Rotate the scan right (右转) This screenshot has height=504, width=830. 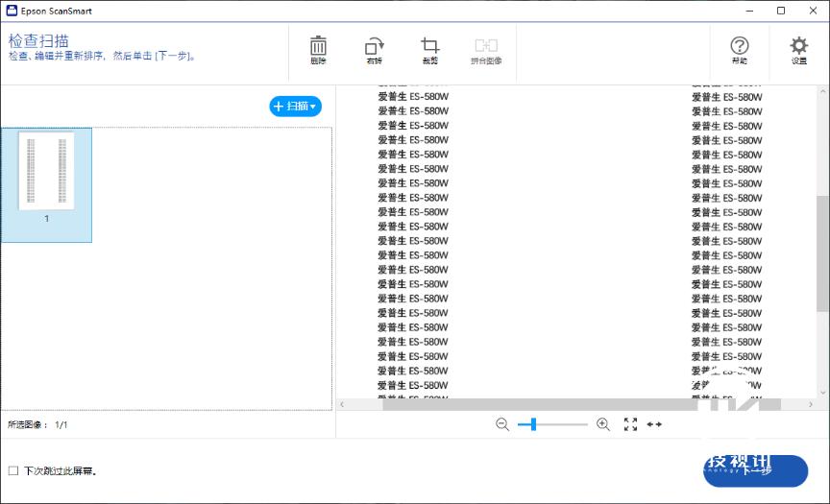pos(375,50)
